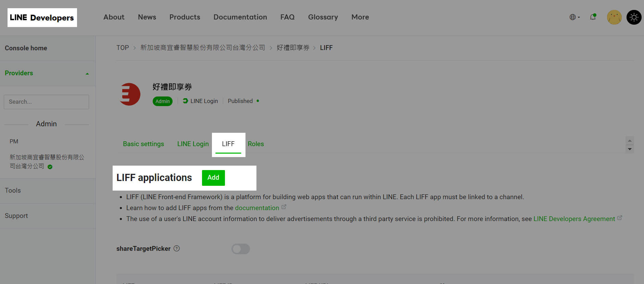The height and width of the screenshot is (284, 644).
Task: Open Support in the sidebar
Action: pos(16,216)
